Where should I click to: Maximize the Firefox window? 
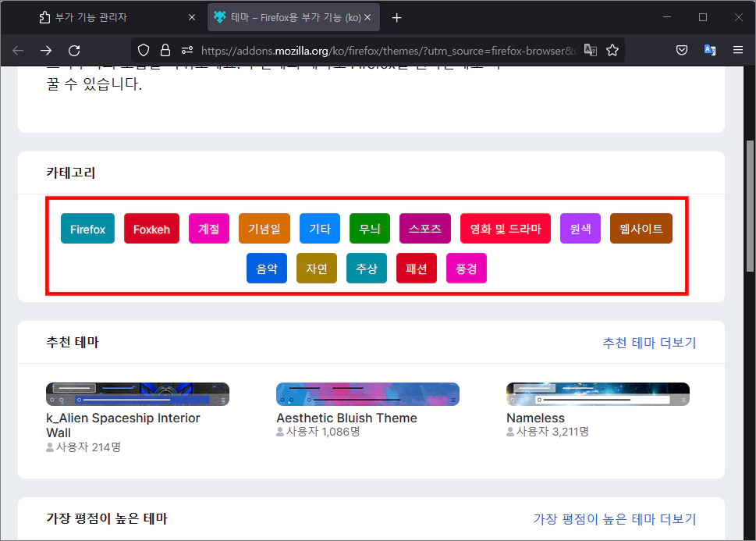[x=703, y=17]
